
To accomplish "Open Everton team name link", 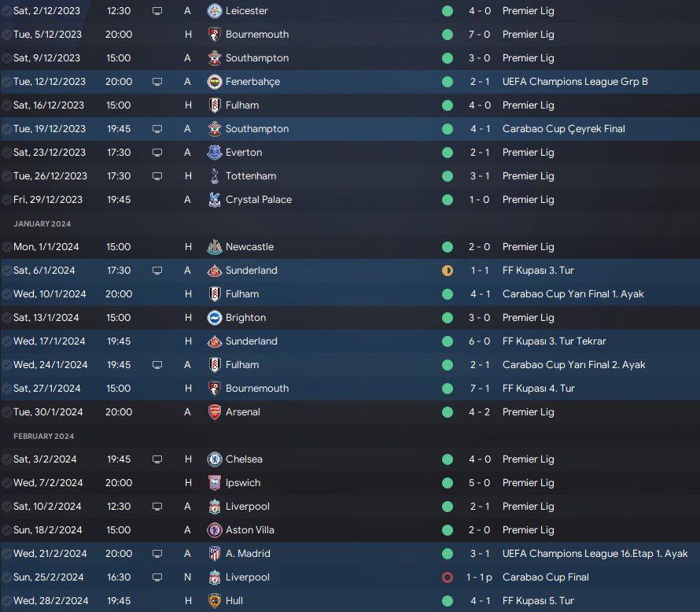I will pyautogui.click(x=244, y=153).
